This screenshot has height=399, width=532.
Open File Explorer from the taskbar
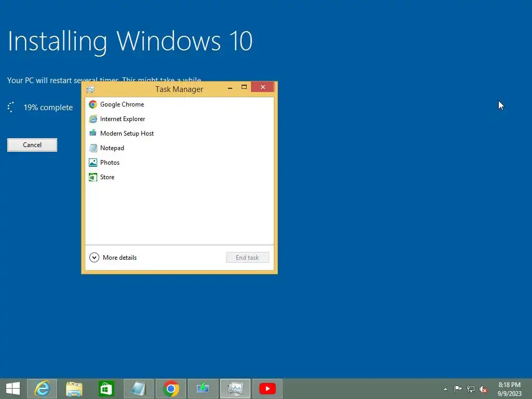(x=74, y=389)
